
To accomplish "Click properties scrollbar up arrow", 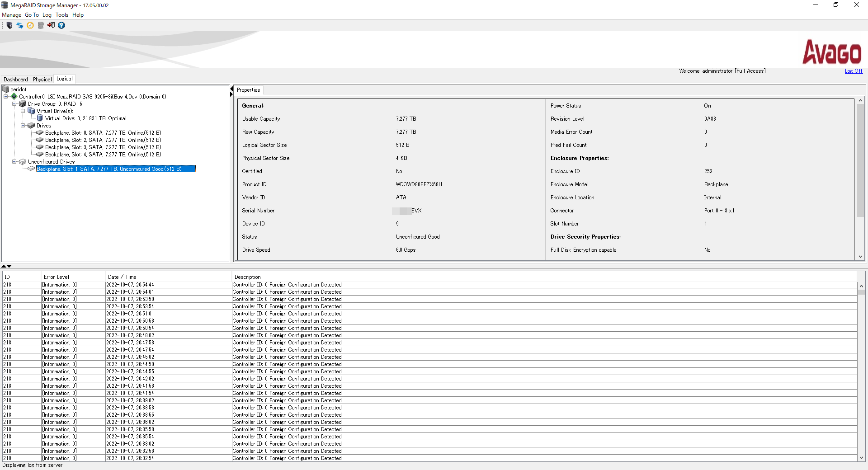I will coord(860,100).
